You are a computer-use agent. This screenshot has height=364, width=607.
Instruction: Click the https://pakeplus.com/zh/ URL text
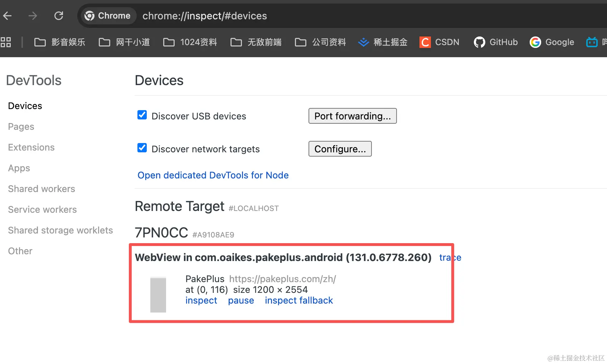(282, 279)
